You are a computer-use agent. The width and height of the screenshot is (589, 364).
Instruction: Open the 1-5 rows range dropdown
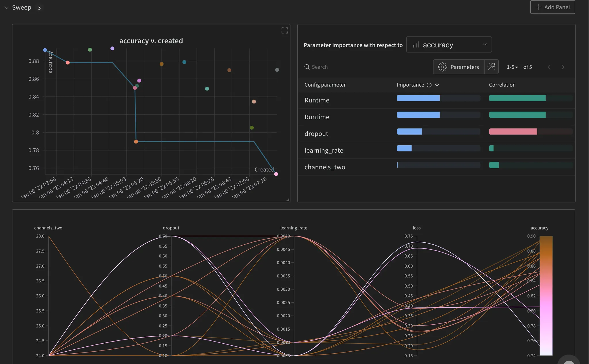pyautogui.click(x=512, y=67)
